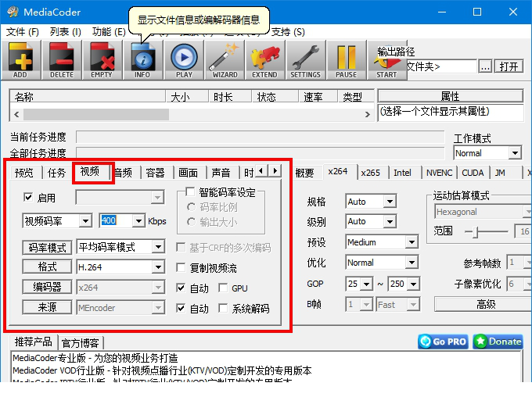532x397 pixels.
Task: Open the EXTEND puzzle icon
Action: [x=265, y=60]
